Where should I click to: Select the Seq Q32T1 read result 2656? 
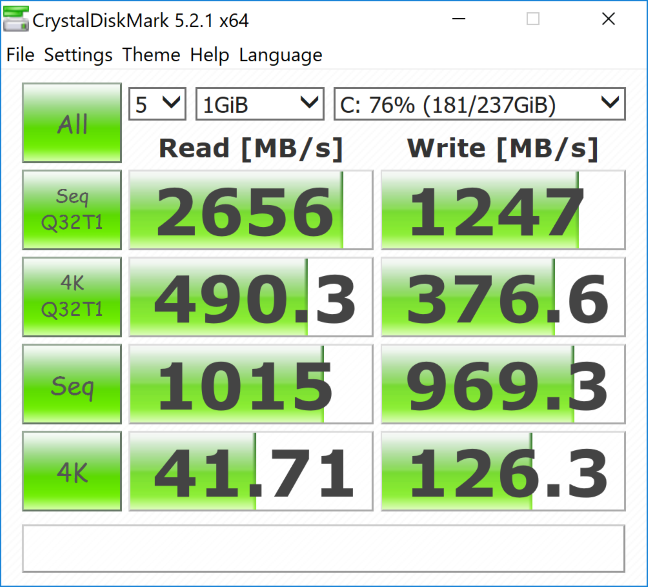pyautogui.click(x=251, y=210)
